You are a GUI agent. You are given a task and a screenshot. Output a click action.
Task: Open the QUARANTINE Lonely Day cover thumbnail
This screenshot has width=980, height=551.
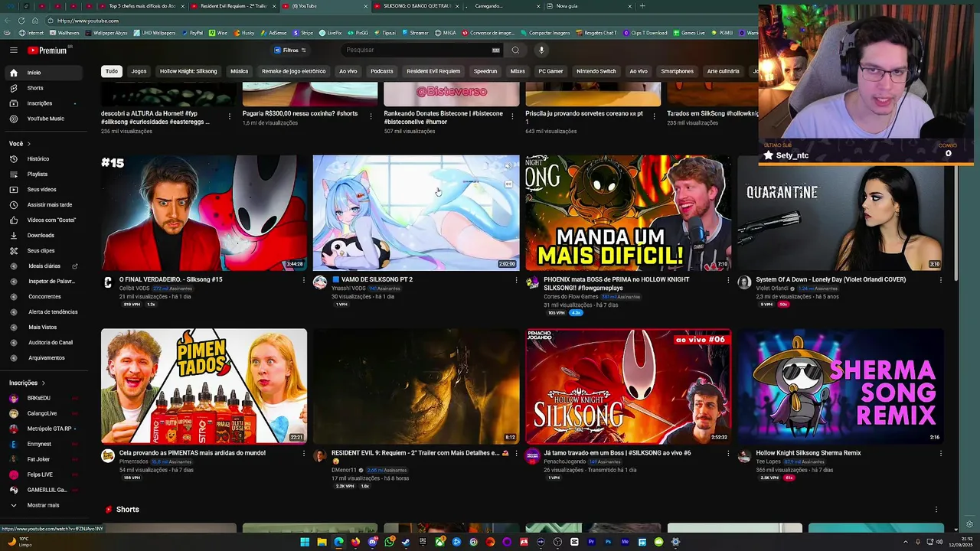pos(841,213)
